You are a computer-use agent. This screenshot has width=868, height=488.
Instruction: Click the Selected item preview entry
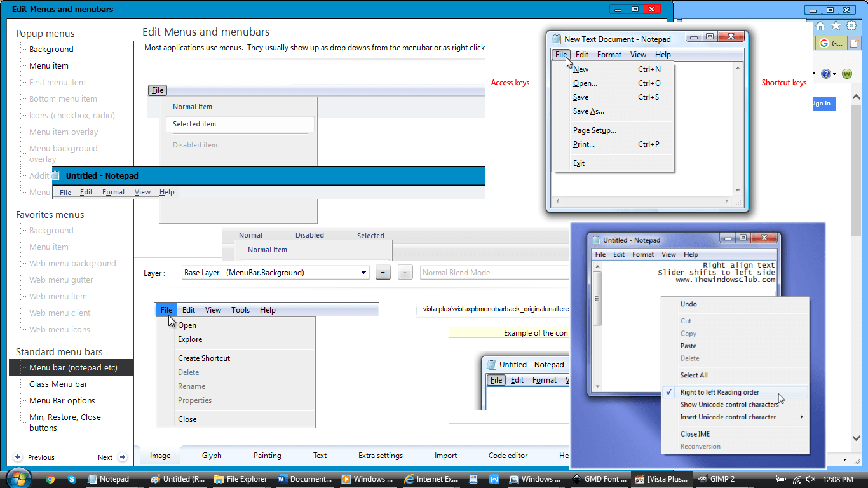tap(240, 125)
